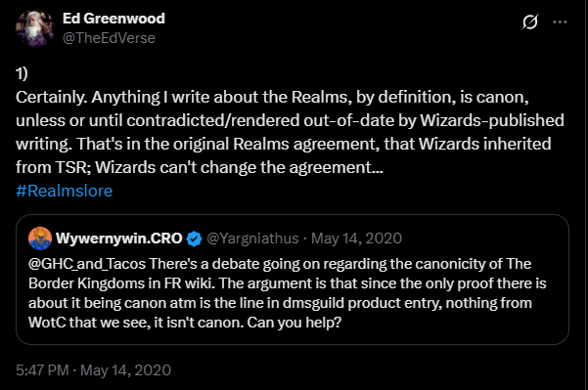Click the 'WotC that we see' quoted line

pyautogui.click(x=87, y=323)
